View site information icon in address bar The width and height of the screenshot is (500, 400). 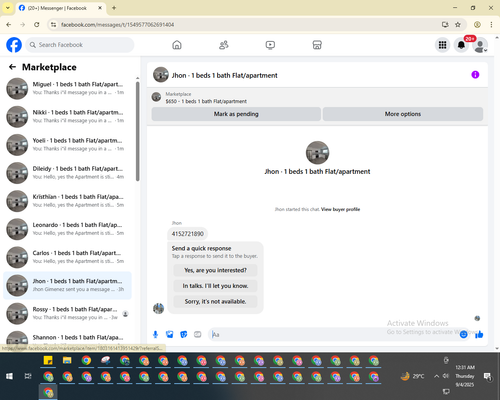pos(53,25)
